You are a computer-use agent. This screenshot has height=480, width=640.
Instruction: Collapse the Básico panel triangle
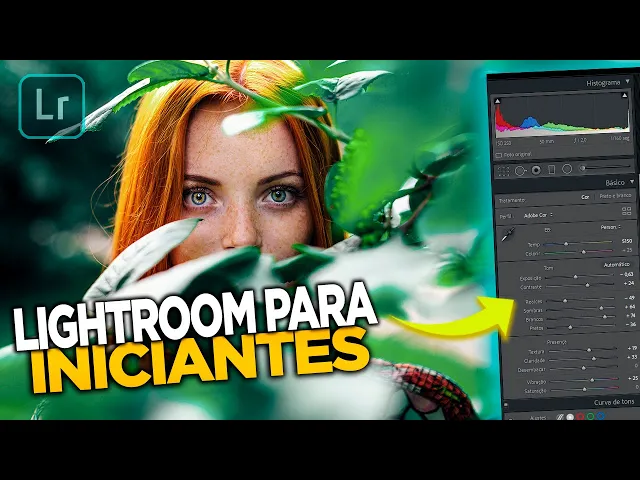(632, 181)
